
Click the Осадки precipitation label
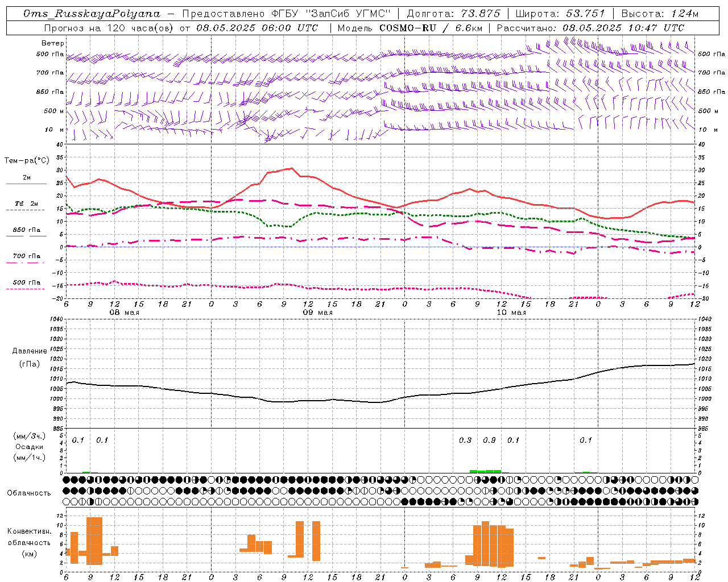tap(30, 447)
